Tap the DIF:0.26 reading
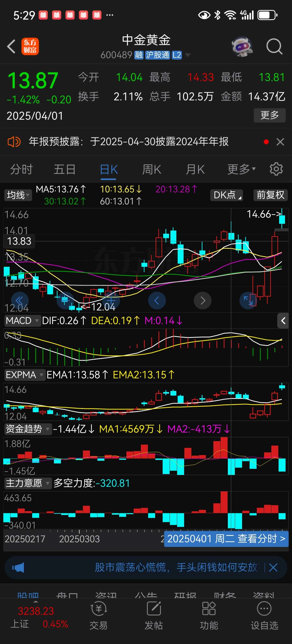The width and height of the screenshot is (292, 644). point(64,320)
